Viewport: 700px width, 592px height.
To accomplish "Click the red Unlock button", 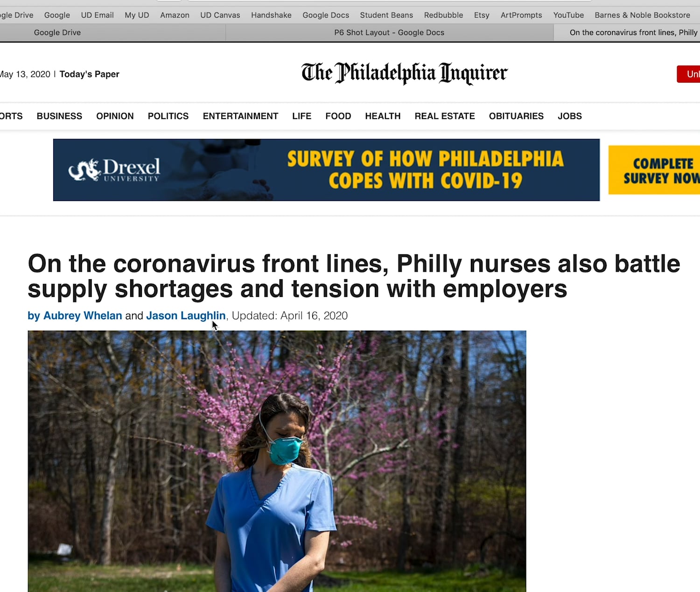I will 688,74.
